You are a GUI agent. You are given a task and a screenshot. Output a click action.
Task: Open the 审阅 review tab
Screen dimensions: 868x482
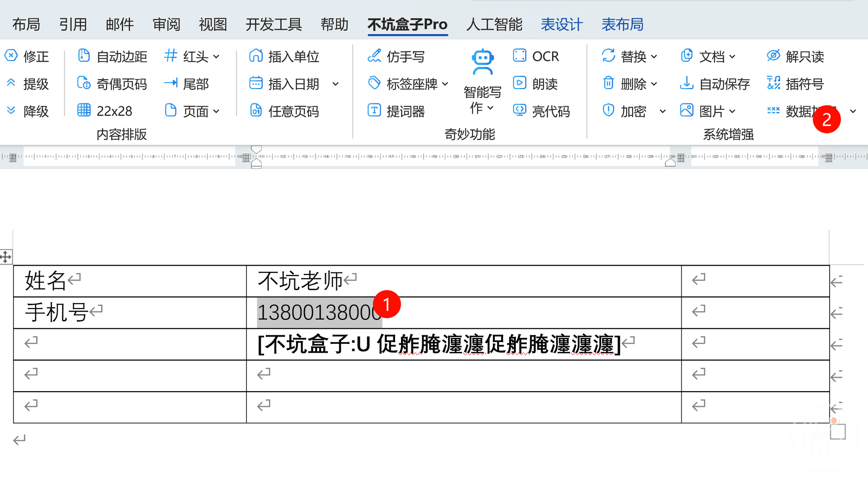pyautogui.click(x=166, y=24)
